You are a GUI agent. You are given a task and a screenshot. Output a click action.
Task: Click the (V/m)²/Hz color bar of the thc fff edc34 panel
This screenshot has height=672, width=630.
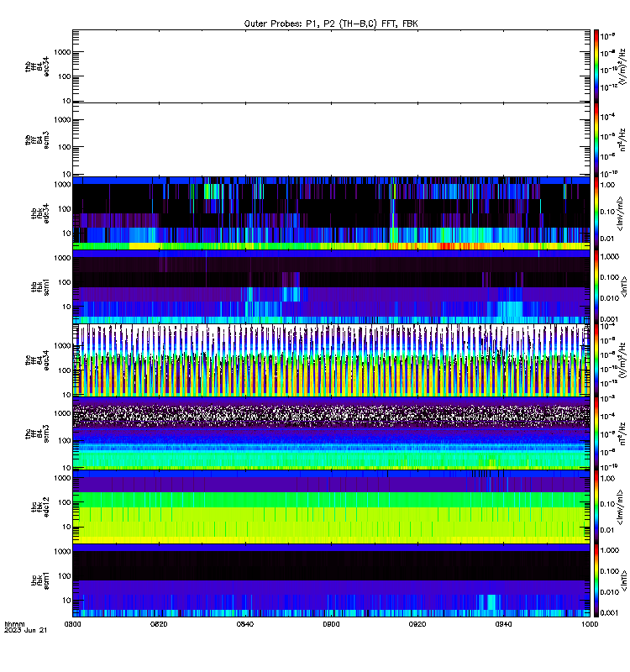(x=596, y=360)
